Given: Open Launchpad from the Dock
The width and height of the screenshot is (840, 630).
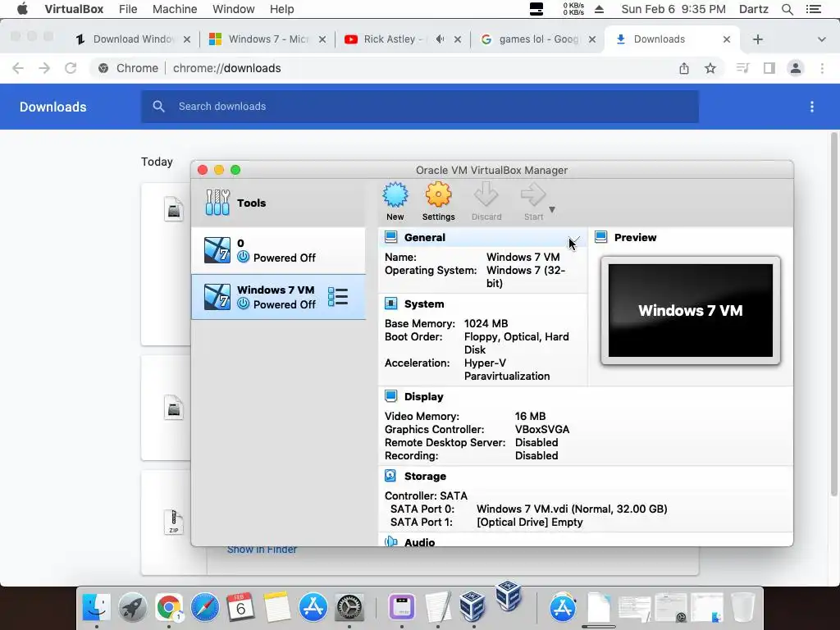Looking at the screenshot, I should [x=132, y=608].
